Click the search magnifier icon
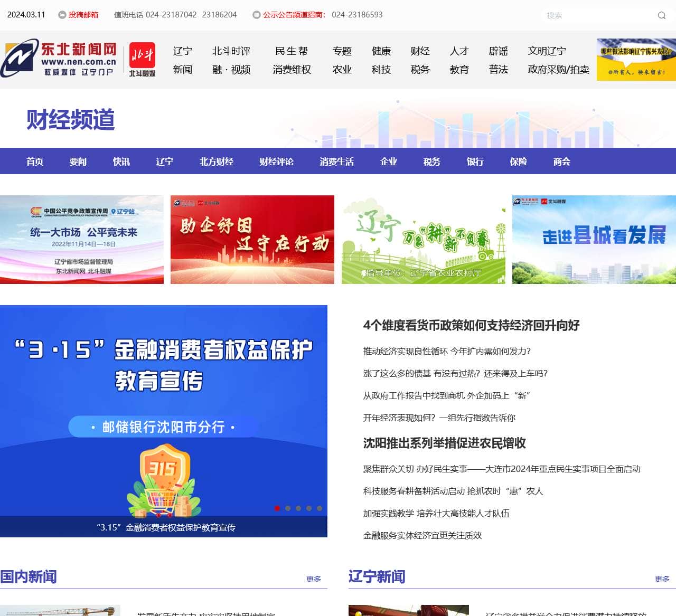The image size is (676, 616). pos(662,15)
